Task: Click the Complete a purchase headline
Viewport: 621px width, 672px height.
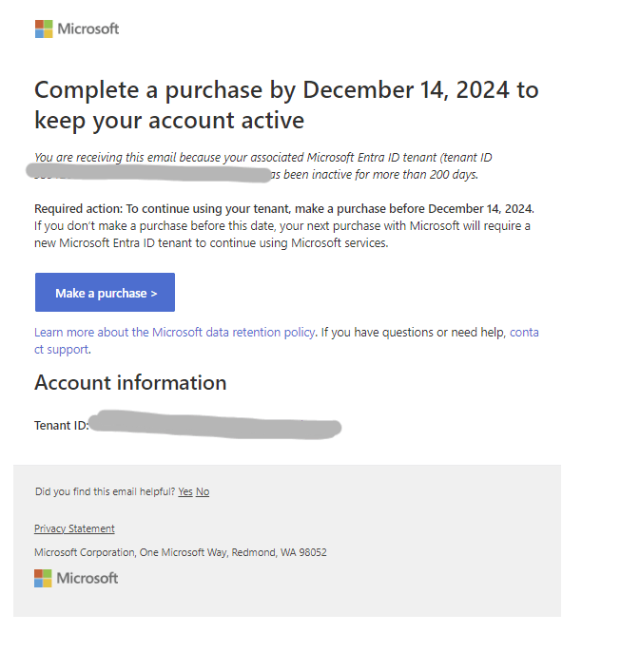Action: click(286, 105)
